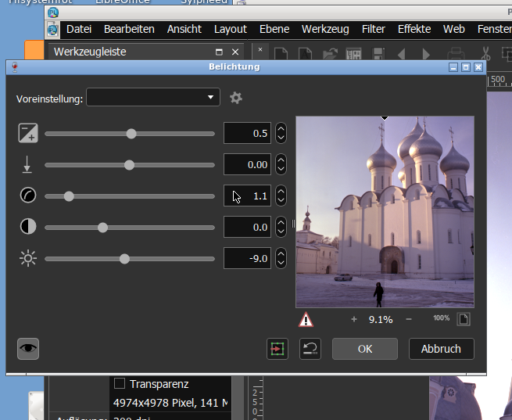512x420 pixels.
Task: Click the image browser toolbar icon
Action: [354, 53]
